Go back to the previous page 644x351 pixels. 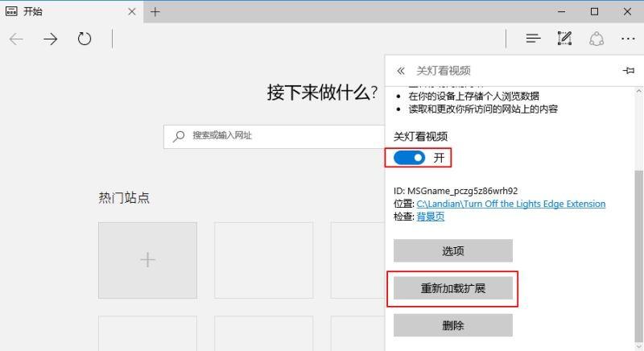click(16, 39)
